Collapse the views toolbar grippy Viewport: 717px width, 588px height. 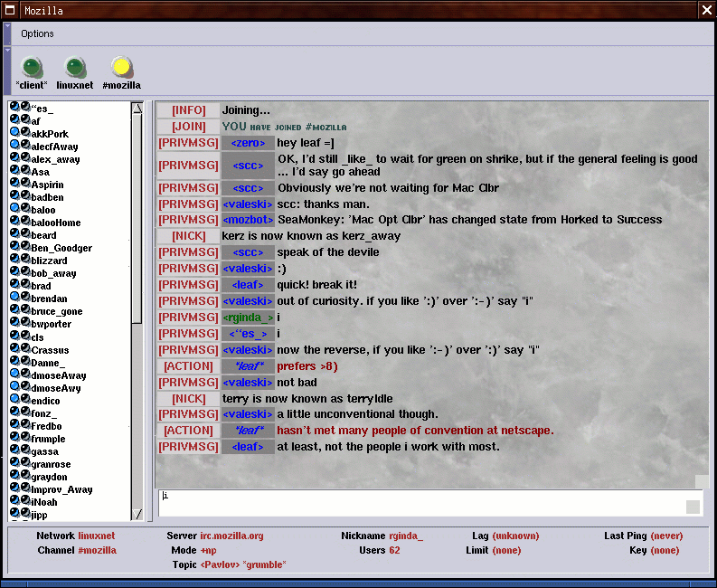coord(7,71)
